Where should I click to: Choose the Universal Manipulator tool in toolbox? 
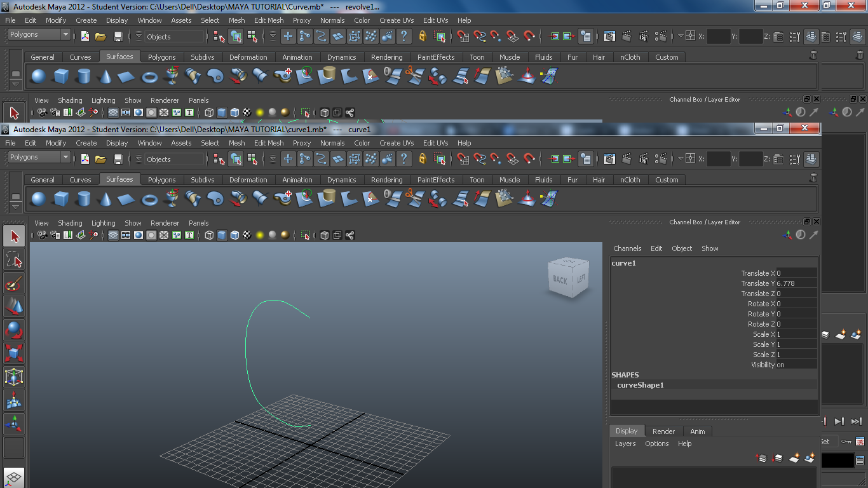[x=14, y=376]
